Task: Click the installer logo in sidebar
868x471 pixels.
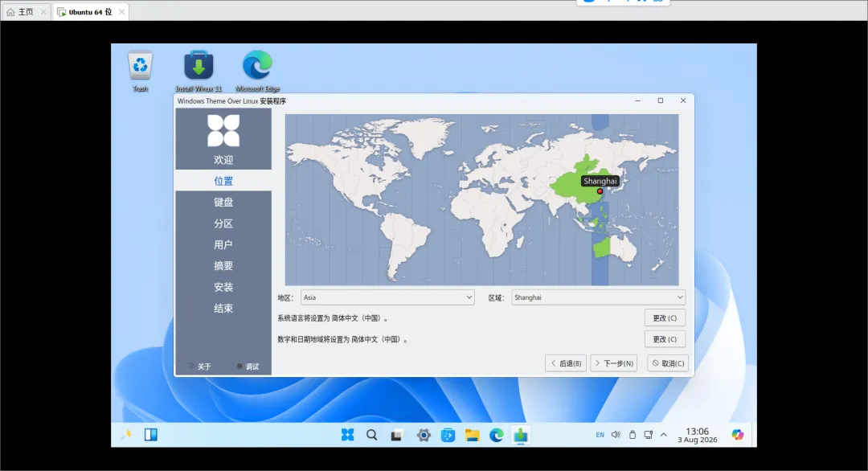Action: click(223, 131)
